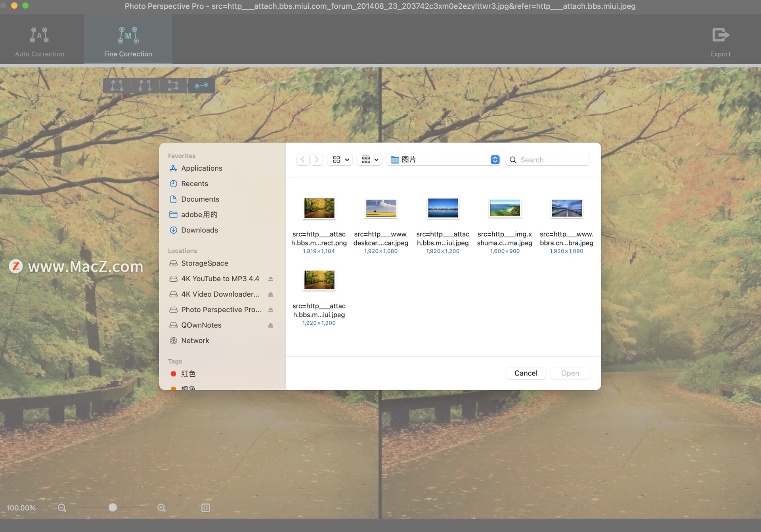The image size is (761, 532).
Task: Open the group-by options dropdown
Action: (370, 160)
